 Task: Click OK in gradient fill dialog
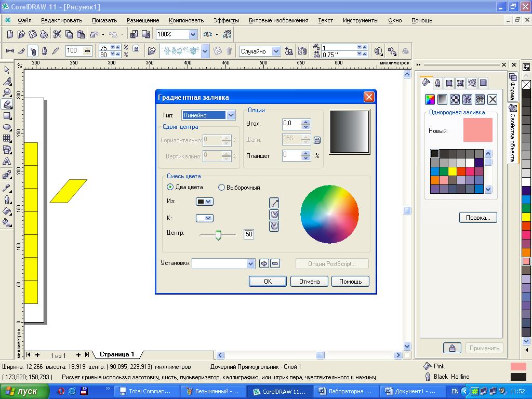(x=268, y=281)
